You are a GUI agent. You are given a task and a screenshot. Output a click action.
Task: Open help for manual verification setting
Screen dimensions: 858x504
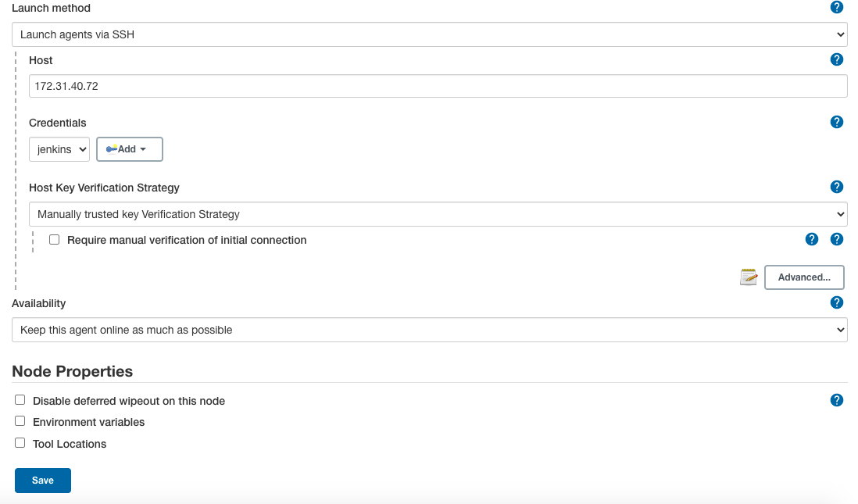pyautogui.click(x=812, y=239)
